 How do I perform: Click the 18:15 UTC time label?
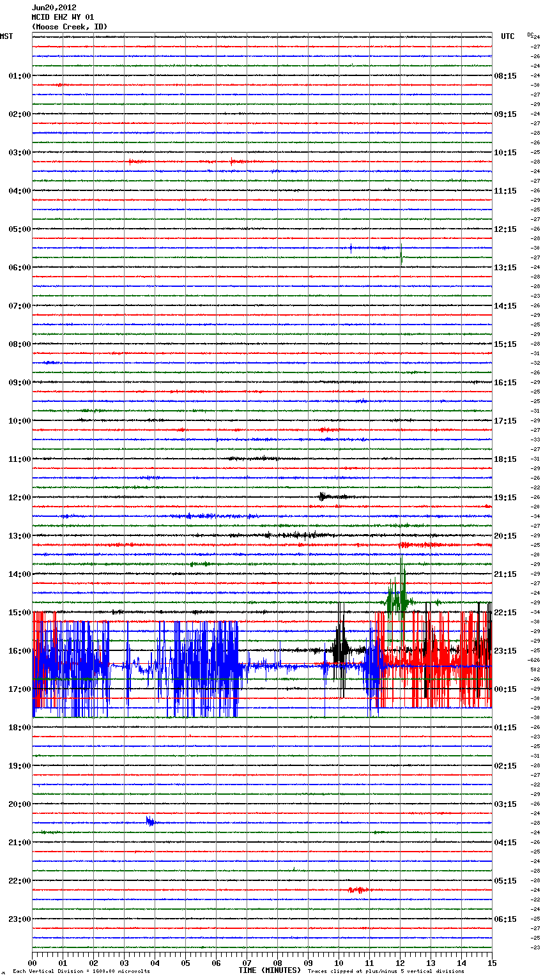point(505,459)
